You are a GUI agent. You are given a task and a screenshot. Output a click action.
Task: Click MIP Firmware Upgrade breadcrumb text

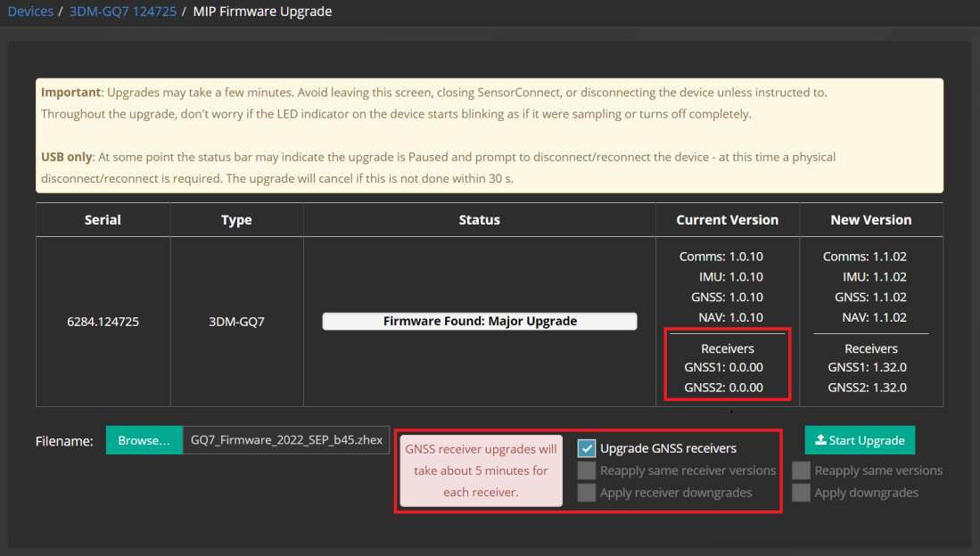pos(262,12)
